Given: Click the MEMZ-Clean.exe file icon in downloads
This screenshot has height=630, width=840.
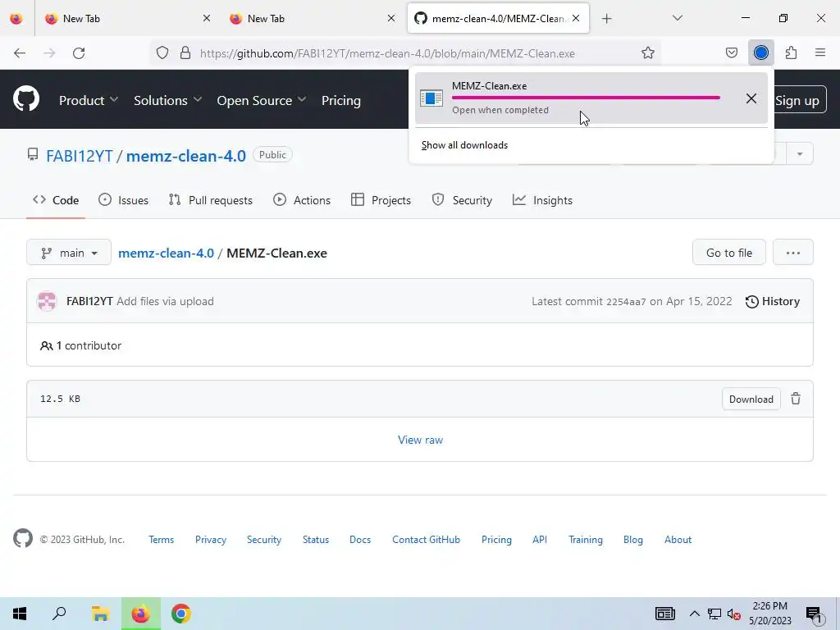Looking at the screenshot, I should coord(431,98).
